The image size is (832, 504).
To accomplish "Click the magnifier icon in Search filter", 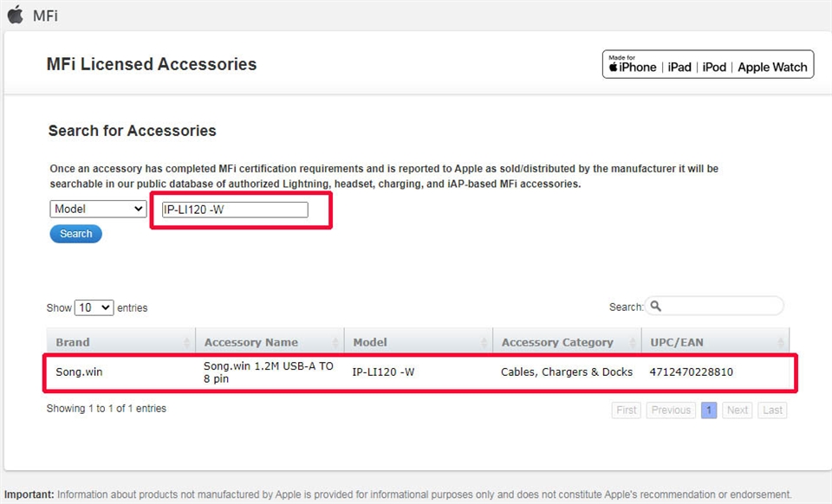I will click(x=656, y=307).
